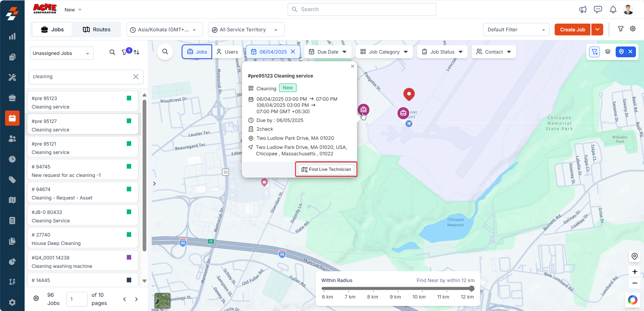The image size is (644, 311).
Task: Click the sort arrows icon in job list
Action: pos(137,52)
